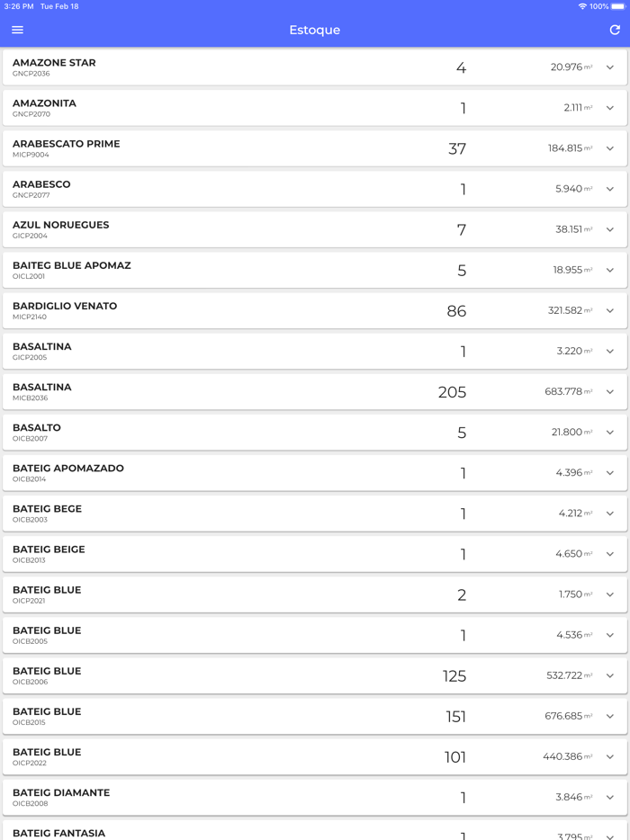Expand the AMAZONE STAR row chevron
Screen dimensions: 630x840
click(x=610, y=67)
